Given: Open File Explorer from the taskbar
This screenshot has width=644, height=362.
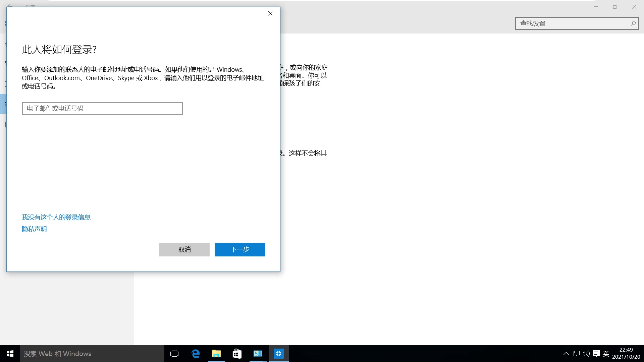Looking at the screenshot, I should 216,354.
